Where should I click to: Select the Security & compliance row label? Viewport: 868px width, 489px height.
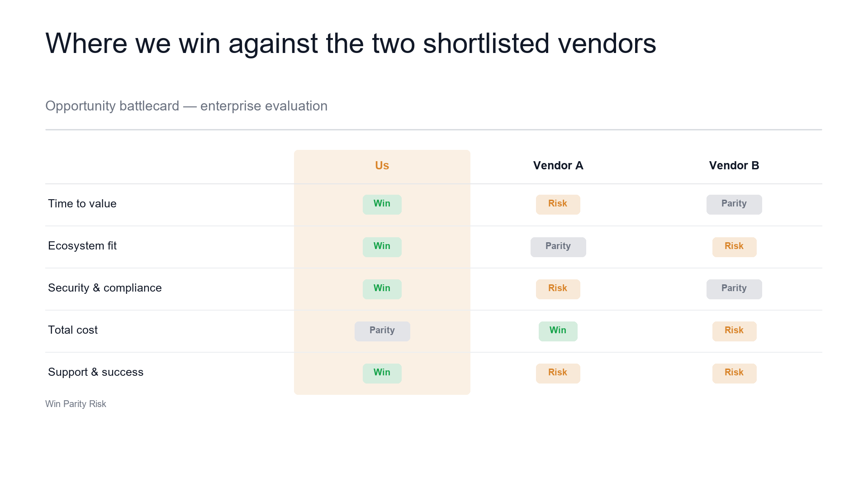click(x=105, y=288)
